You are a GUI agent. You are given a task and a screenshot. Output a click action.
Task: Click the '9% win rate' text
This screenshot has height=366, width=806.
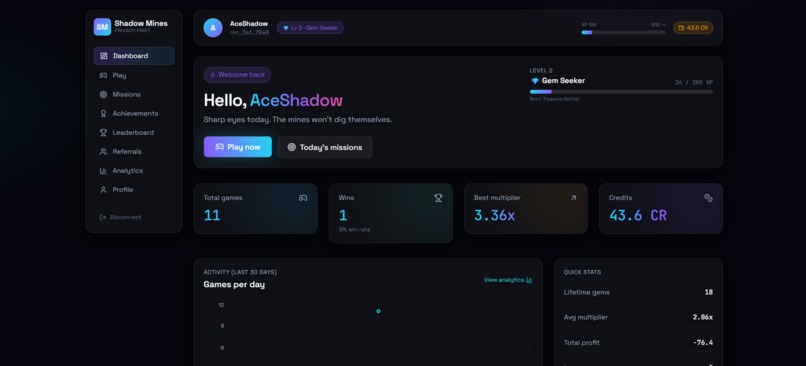click(x=354, y=230)
